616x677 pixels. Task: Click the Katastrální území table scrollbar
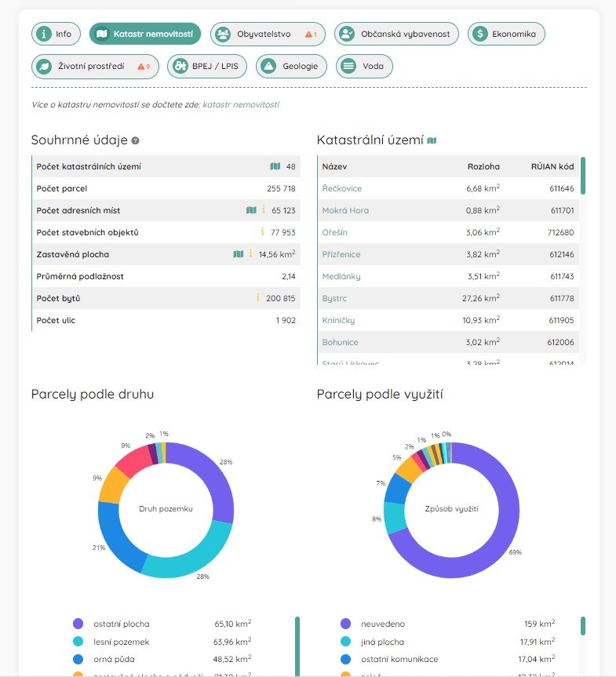click(583, 176)
